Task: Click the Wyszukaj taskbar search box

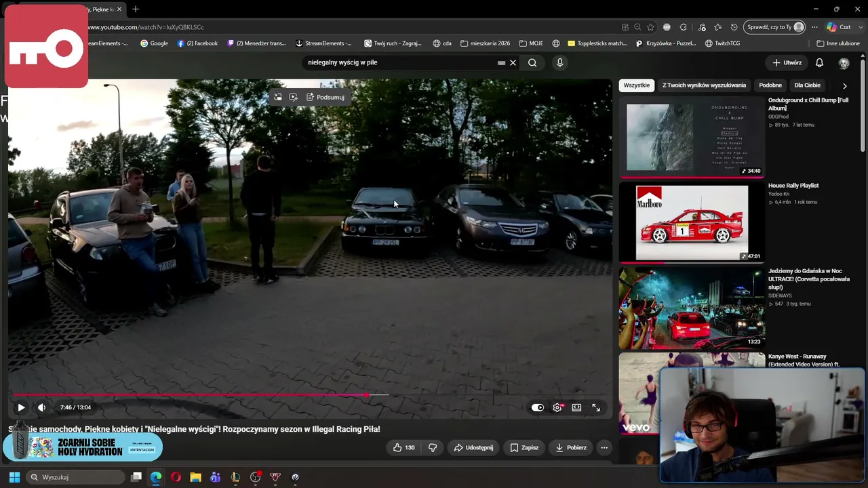Action: (75, 477)
